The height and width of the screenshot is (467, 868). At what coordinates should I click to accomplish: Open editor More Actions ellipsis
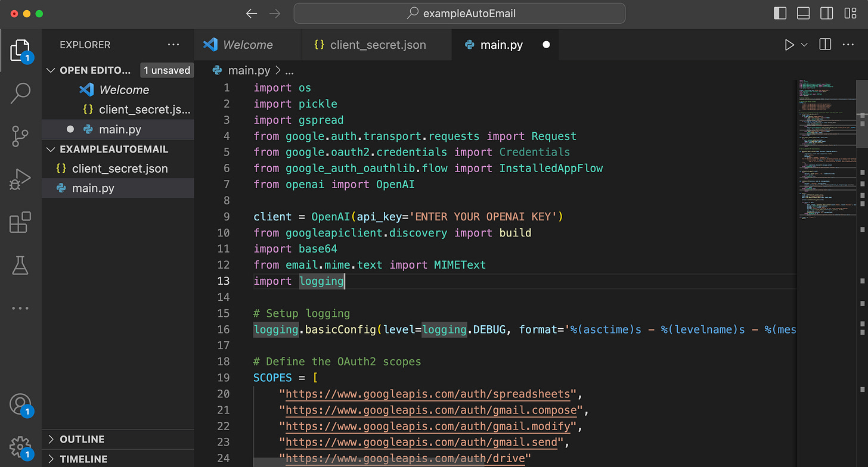pos(848,45)
